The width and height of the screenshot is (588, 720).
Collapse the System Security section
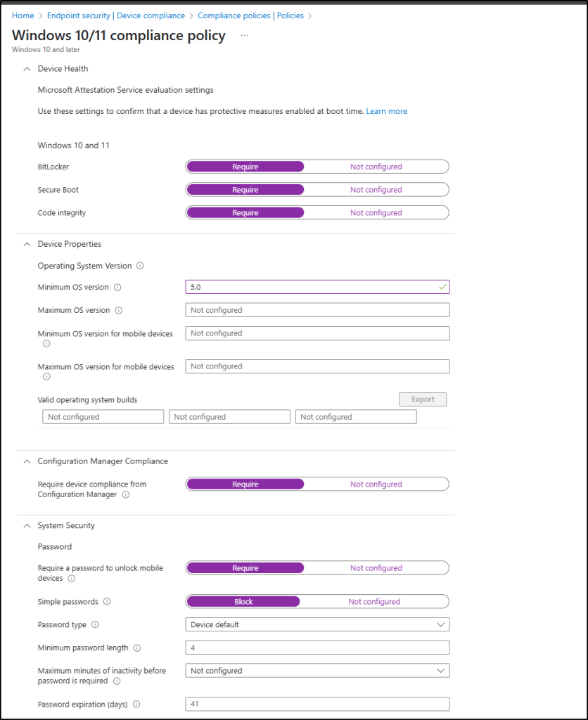[27, 525]
